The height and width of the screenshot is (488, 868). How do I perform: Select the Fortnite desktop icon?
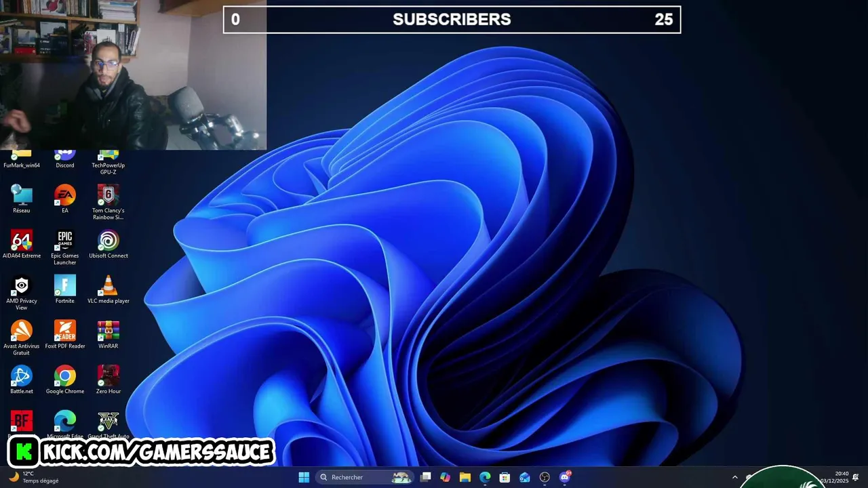coord(65,289)
